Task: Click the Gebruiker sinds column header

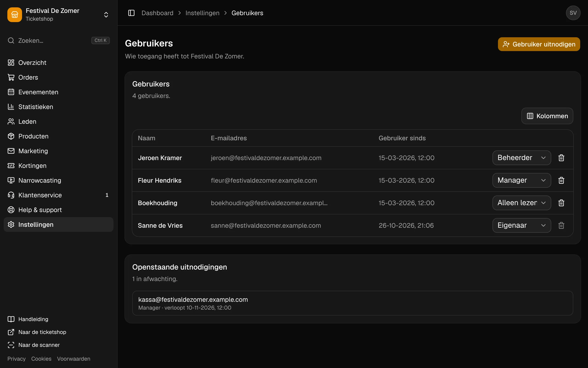Action: 402,138
